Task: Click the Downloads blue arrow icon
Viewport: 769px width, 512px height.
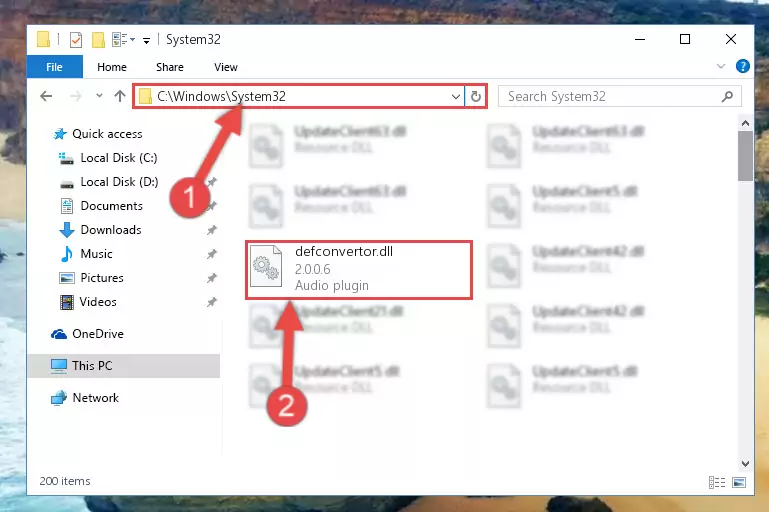Action: (x=67, y=230)
